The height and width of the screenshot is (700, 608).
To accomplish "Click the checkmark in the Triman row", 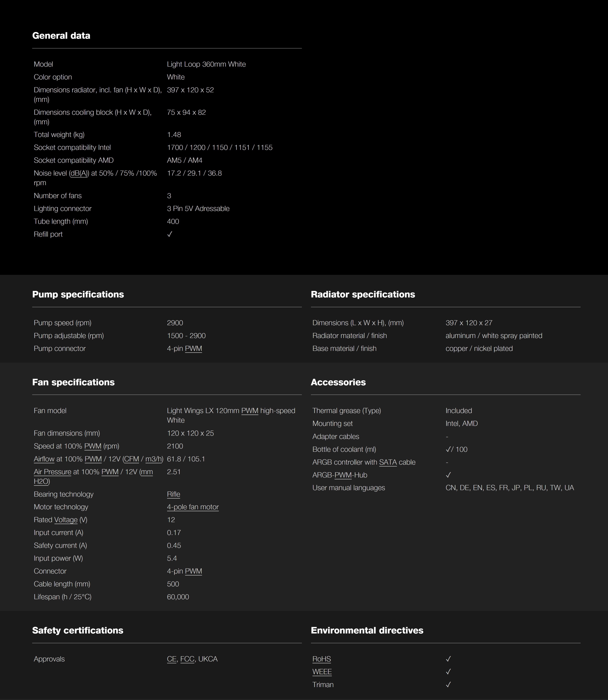I will [x=448, y=685].
